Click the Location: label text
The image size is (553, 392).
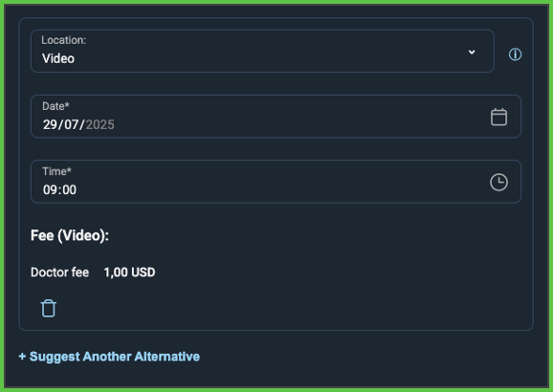64,40
